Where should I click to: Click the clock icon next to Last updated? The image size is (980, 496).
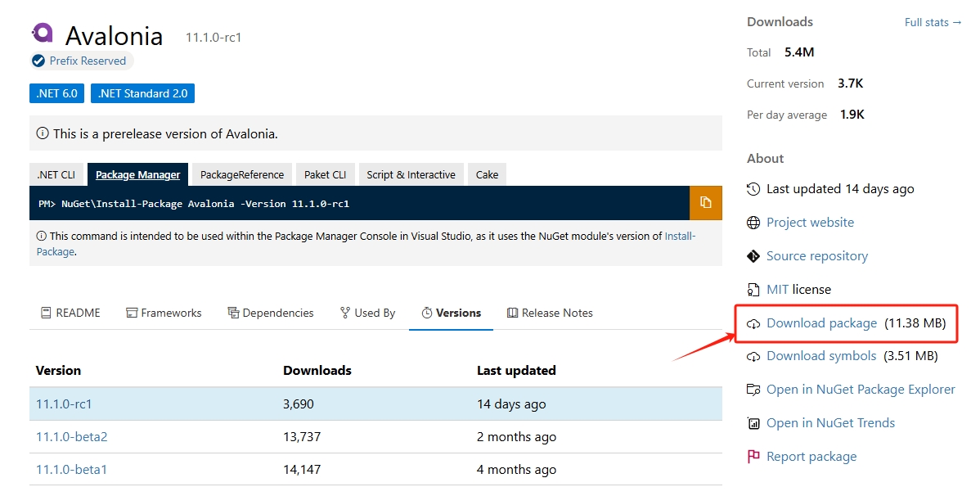[753, 189]
